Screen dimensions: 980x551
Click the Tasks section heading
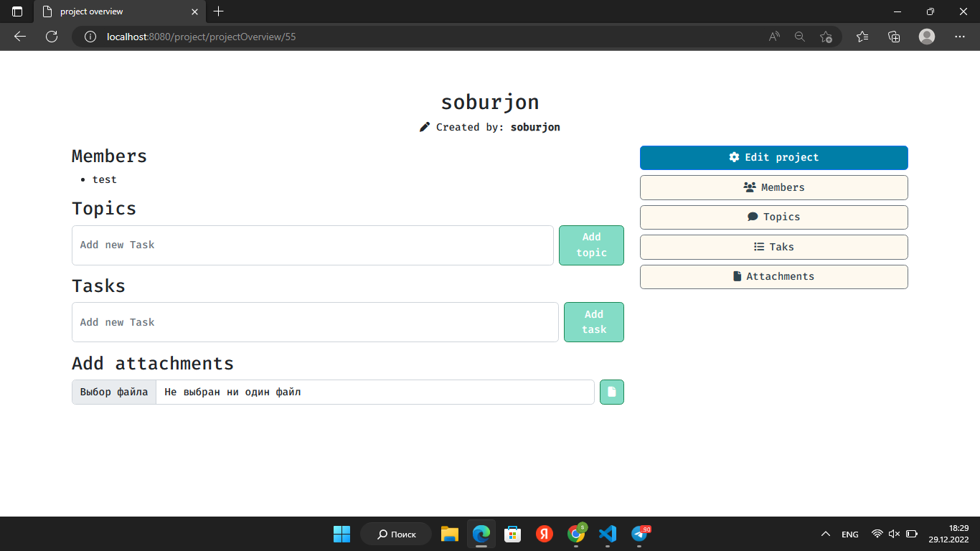click(98, 286)
